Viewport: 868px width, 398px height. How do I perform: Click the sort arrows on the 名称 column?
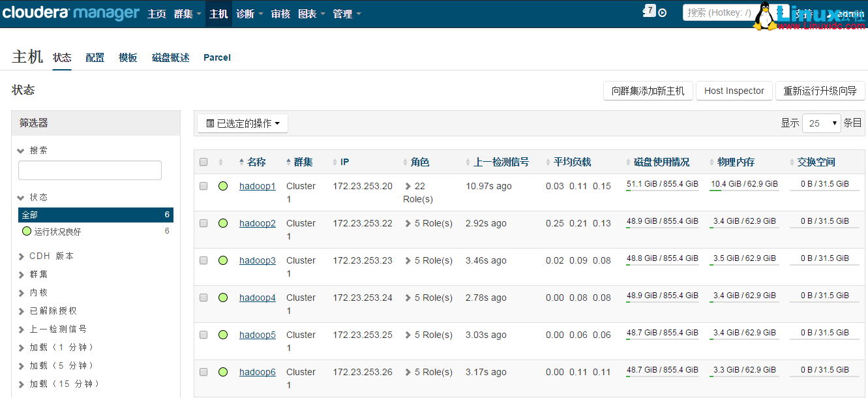(242, 162)
